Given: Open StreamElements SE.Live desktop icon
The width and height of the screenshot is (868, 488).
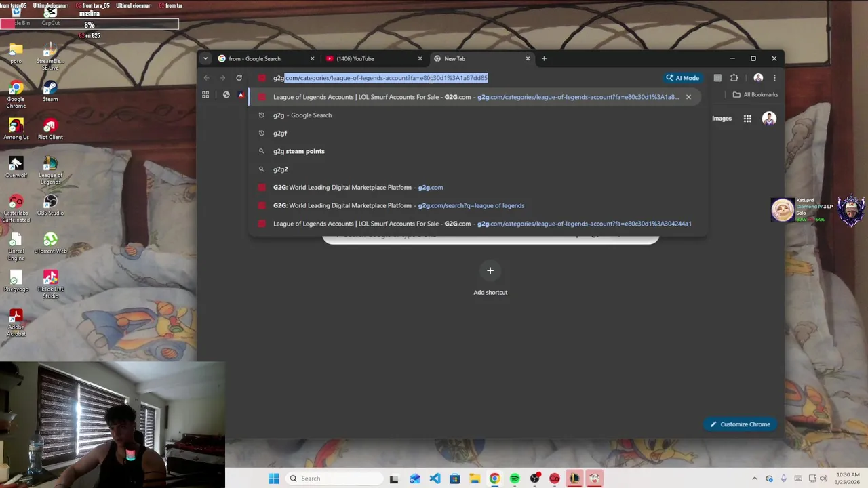Looking at the screenshot, I should click(50, 57).
